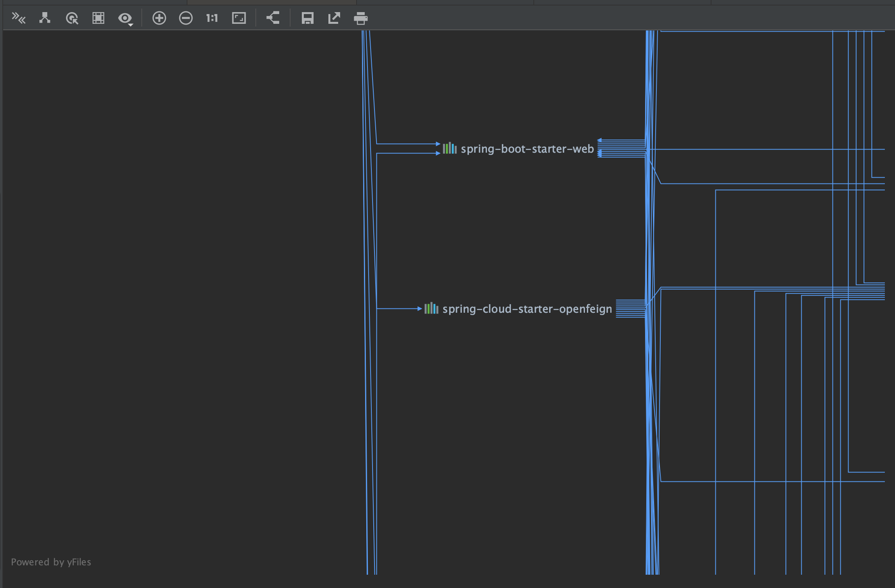Fit diagram content to window

(239, 18)
